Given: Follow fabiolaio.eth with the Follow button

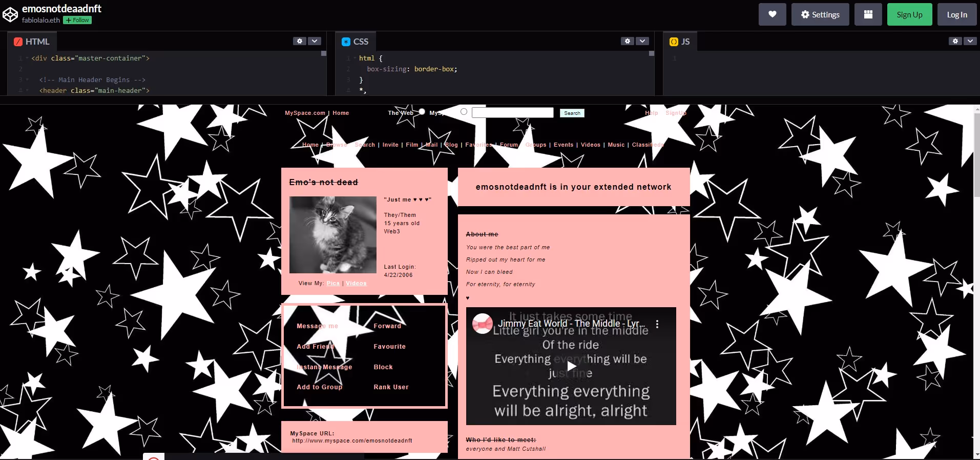Looking at the screenshot, I should tap(77, 21).
